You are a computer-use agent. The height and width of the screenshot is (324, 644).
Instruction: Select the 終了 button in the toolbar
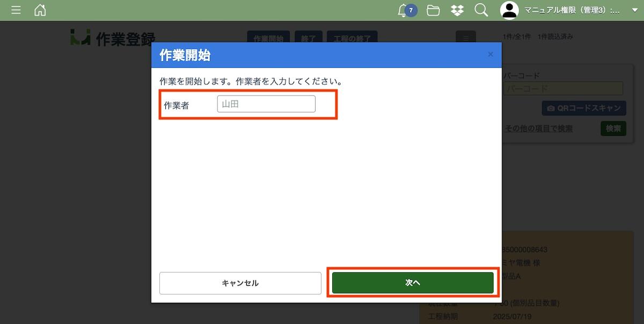309,37
